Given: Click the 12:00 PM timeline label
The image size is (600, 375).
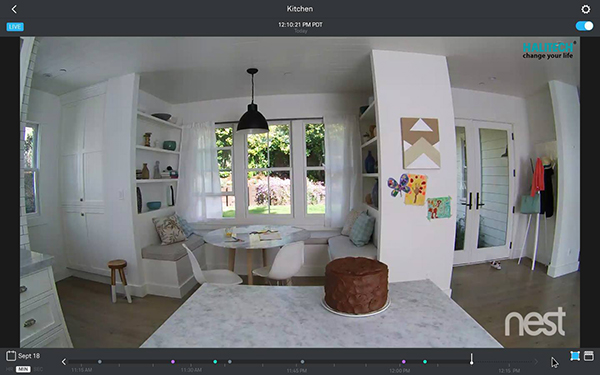Looking at the screenshot, I should [399, 370].
